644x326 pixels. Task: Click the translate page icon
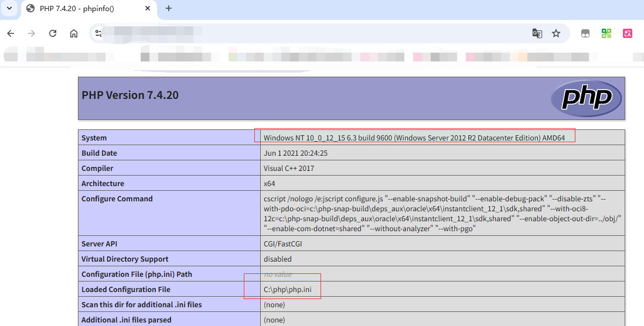(537, 33)
